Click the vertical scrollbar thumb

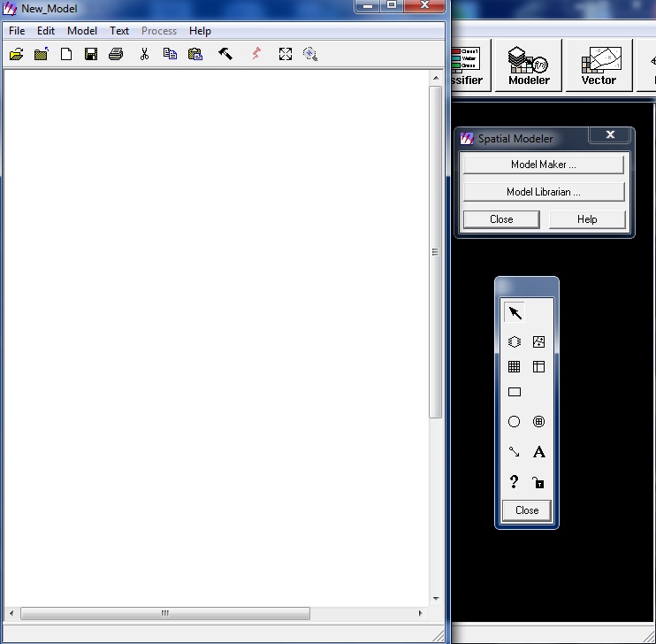(x=436, y=251)
